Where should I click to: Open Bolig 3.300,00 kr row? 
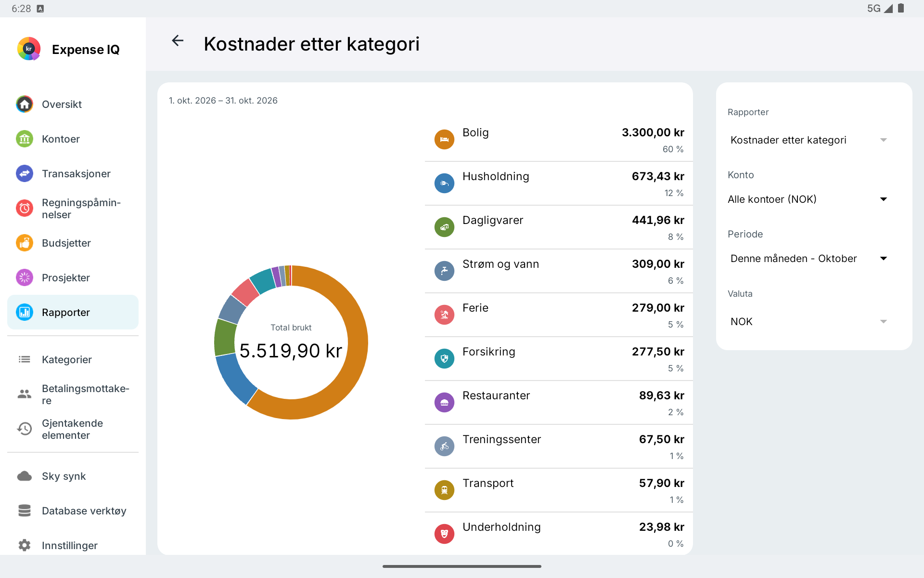point(559,140)
